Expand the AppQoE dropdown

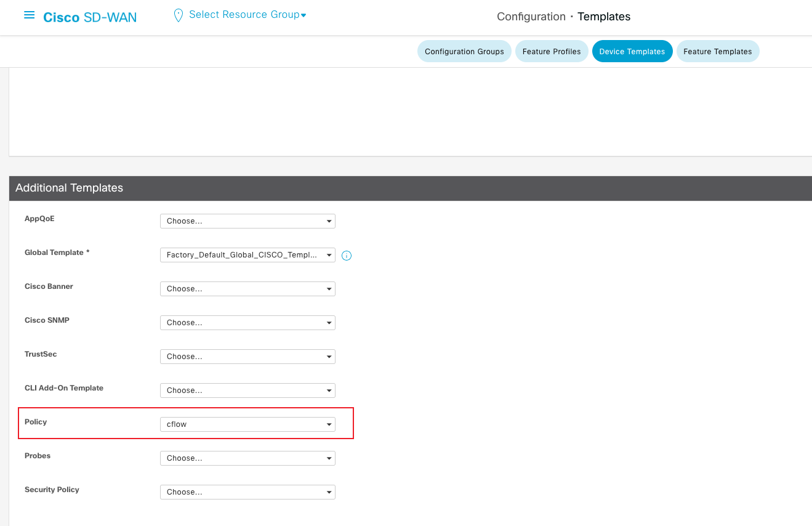[x=247, y=221]
